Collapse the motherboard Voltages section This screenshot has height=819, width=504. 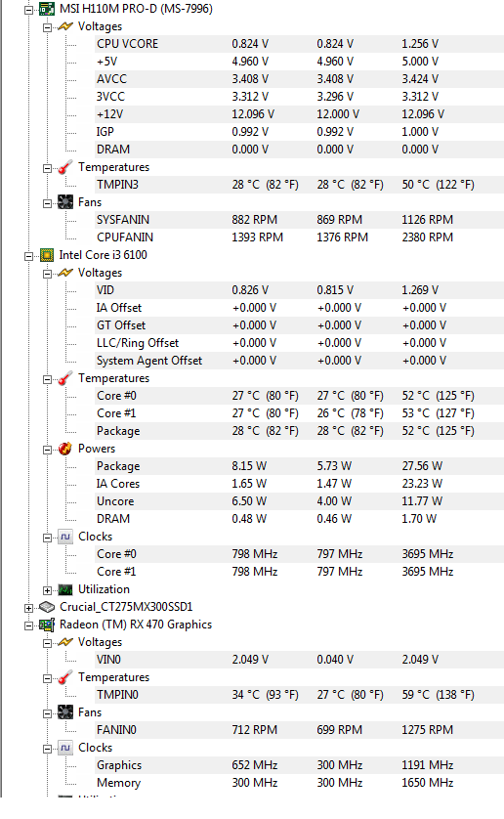coord(48,27)
